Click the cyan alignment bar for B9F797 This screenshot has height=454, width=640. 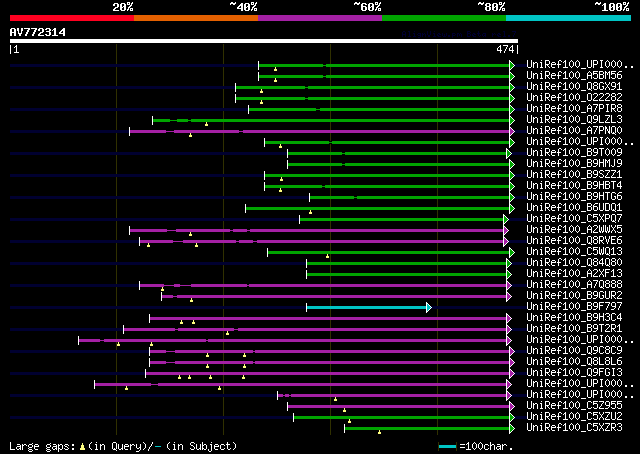point(366,307)
